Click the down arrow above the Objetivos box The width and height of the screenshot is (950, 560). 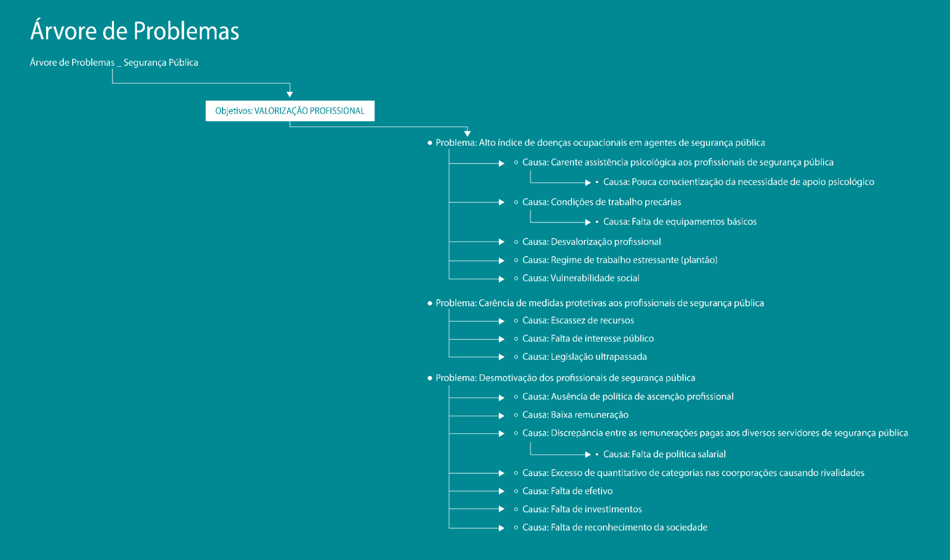(290, 94)
